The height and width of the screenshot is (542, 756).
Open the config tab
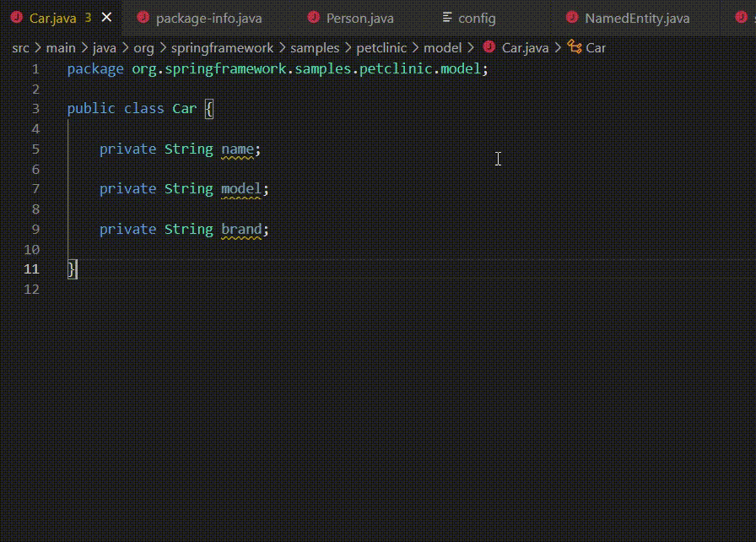click(477, 17)
